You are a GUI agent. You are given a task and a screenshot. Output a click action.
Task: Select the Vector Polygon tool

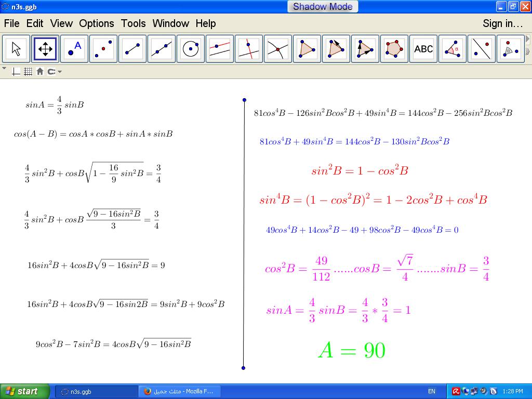point(365,49)
